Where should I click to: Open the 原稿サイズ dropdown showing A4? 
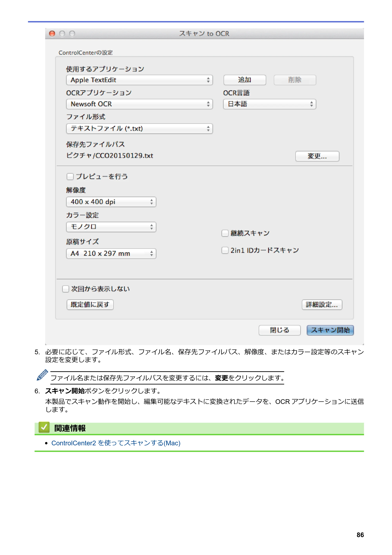(111, 254)
